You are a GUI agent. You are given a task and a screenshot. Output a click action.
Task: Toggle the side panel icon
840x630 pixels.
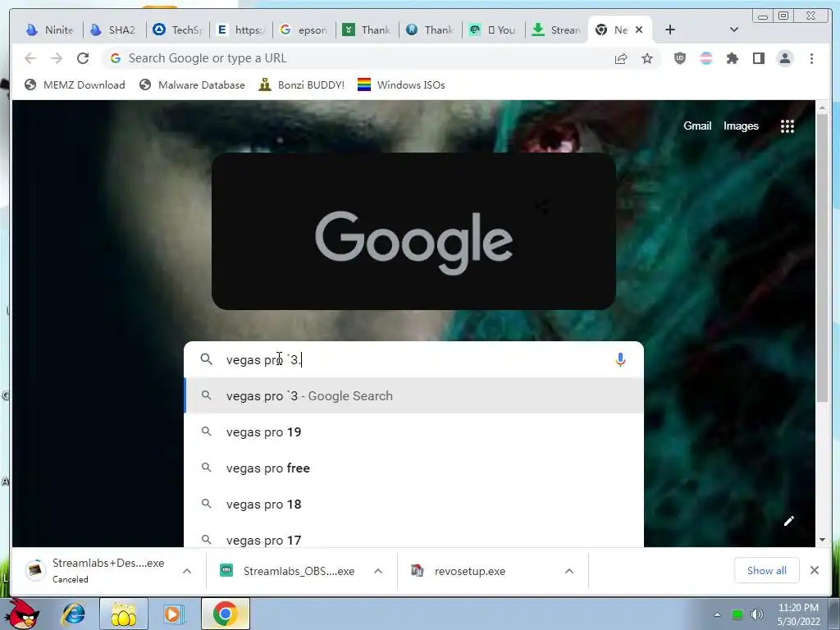(x=759, y=58)
